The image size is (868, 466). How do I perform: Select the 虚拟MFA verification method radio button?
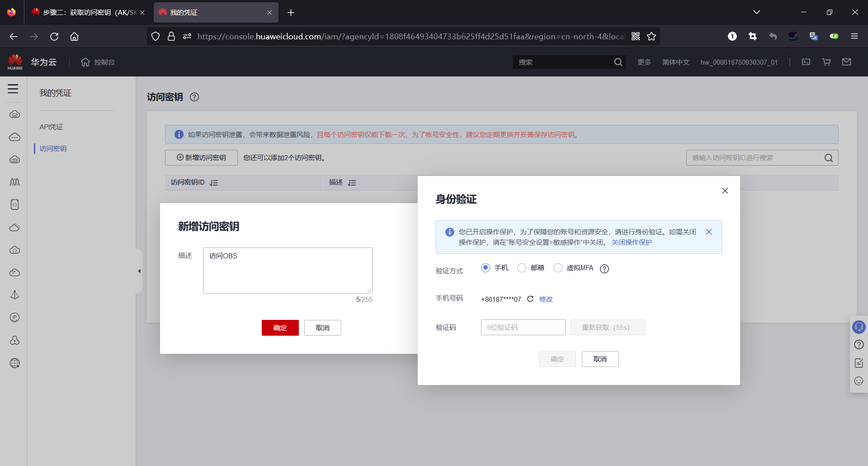pos(558,268)
